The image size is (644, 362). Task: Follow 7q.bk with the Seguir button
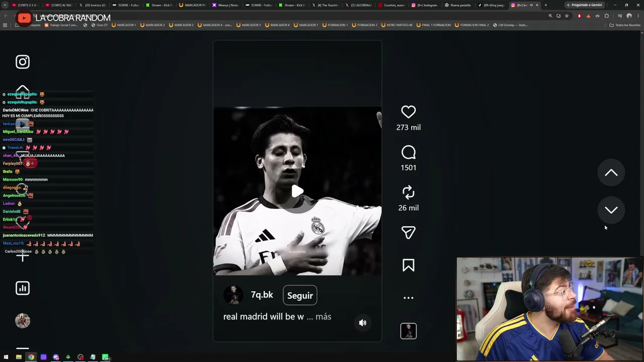300,296
